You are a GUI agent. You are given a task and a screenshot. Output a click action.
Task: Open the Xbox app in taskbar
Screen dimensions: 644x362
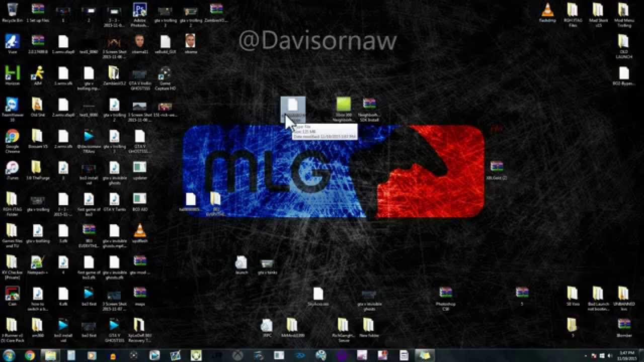[x=237, y=355]
